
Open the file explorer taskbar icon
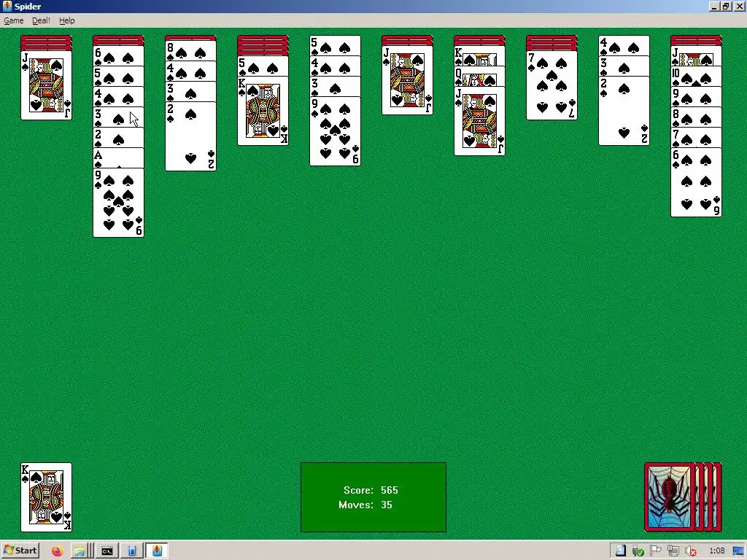coord(79,551)
